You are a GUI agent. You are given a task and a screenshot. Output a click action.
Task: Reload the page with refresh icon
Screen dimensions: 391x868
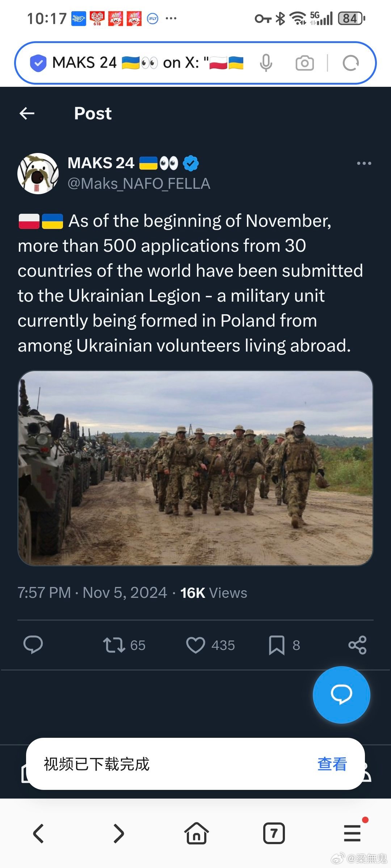(350, 63)
